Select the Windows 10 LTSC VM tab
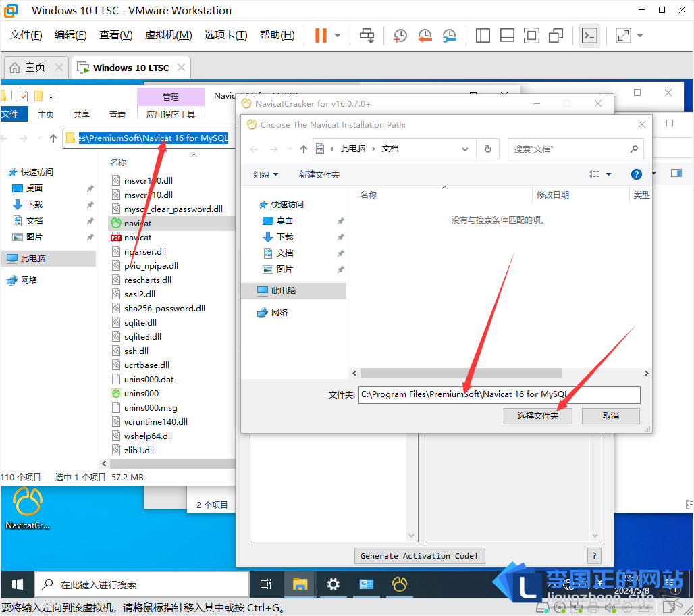This screenshot has height=616, width=694. click(131, 68)
